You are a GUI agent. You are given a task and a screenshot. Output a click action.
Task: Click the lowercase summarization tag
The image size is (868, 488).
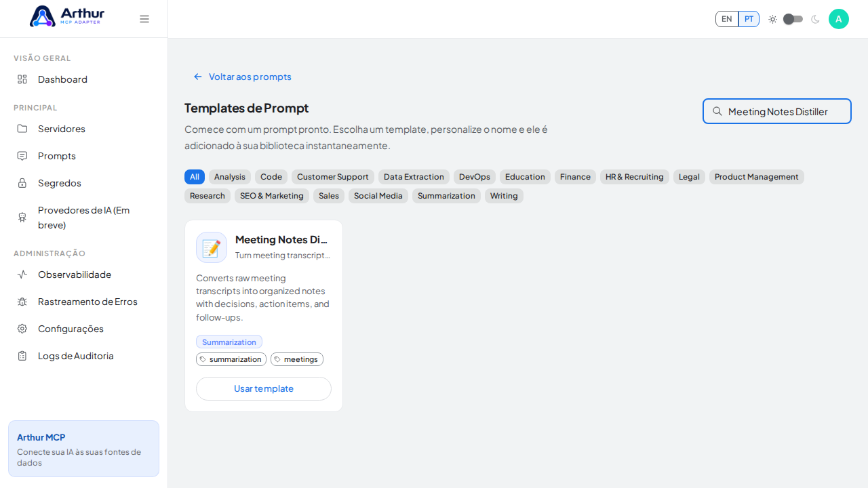(x=231, y=359)
